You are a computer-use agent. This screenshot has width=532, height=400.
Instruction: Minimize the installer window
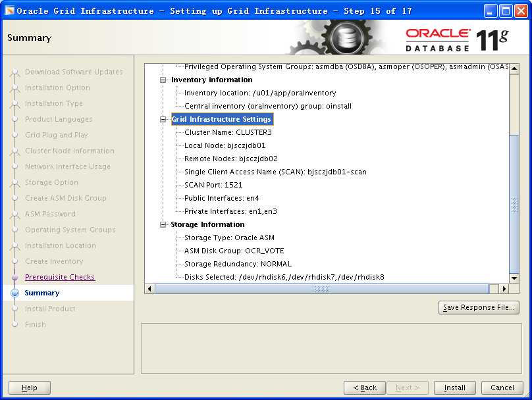pos(490,11)
